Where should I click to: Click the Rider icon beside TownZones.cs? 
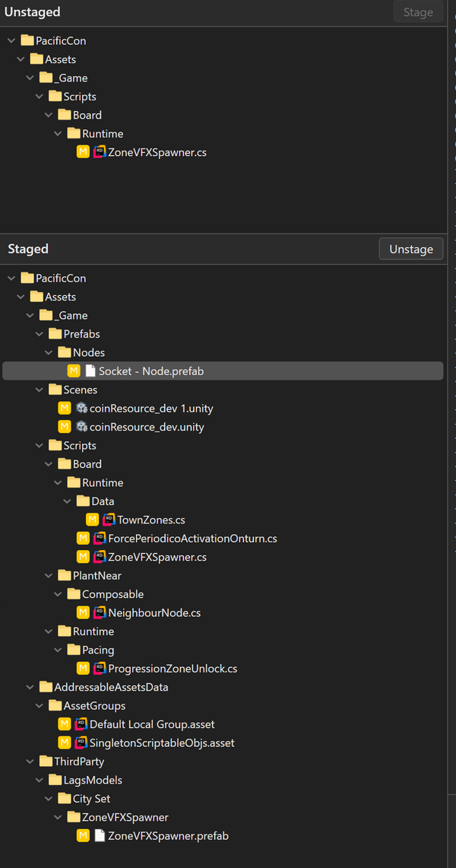click(109, 520)
